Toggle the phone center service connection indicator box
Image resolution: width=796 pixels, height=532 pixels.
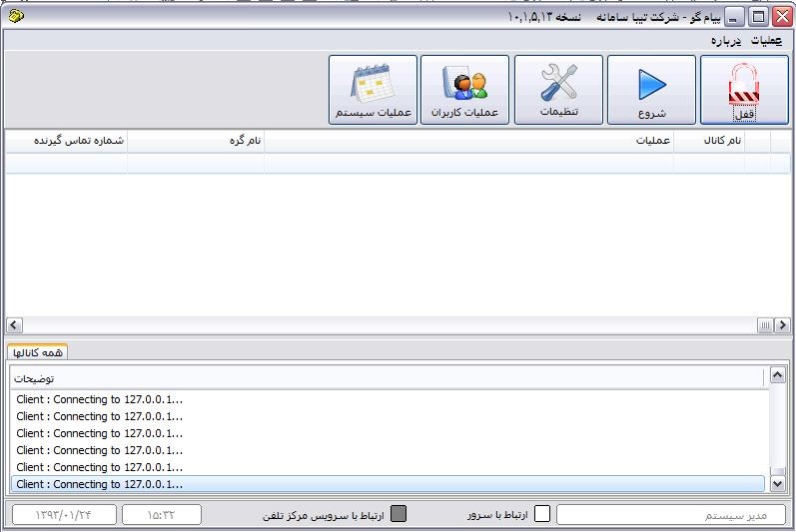tap(398, 515)
